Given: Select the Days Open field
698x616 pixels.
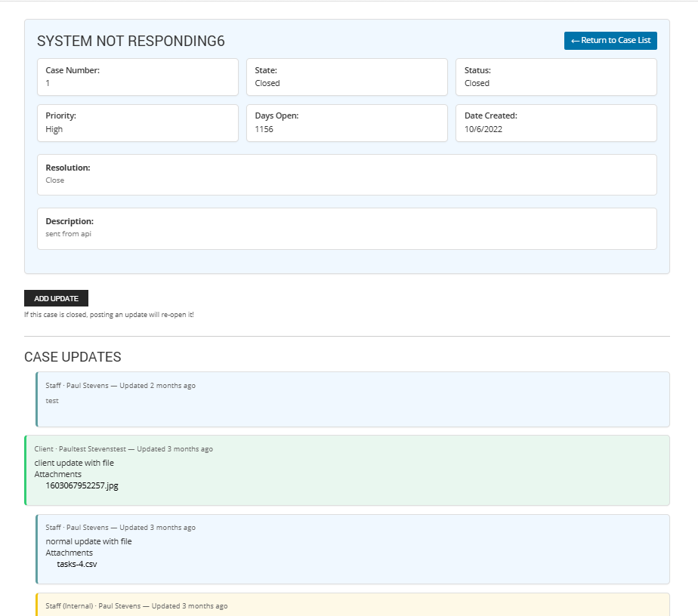Looking at the screenshot, I should click(x=347, y=122).
